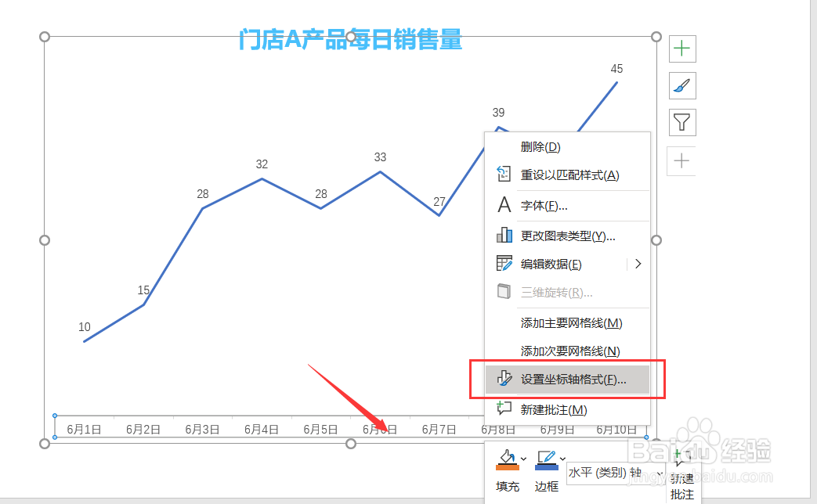This screenshot has height=504, width=817.
Task: Click the chart's top-left resize handle
Action: pyautogui.click(x=45, y=37)
